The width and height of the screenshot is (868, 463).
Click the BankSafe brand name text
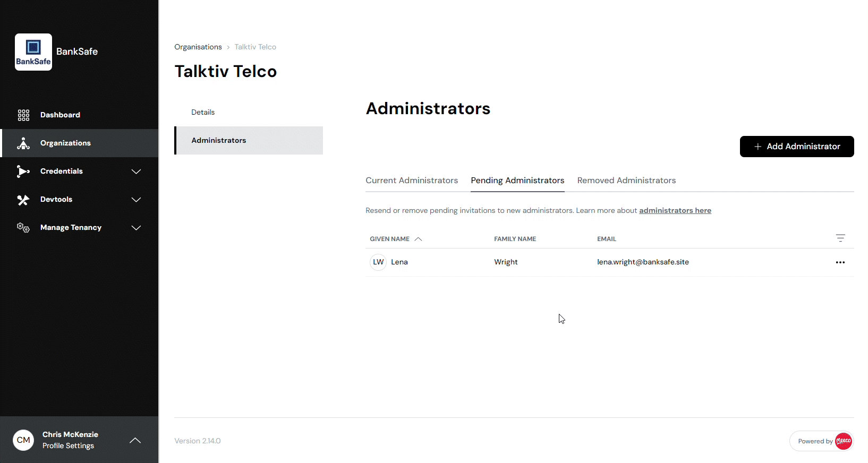tap(77, 52)
